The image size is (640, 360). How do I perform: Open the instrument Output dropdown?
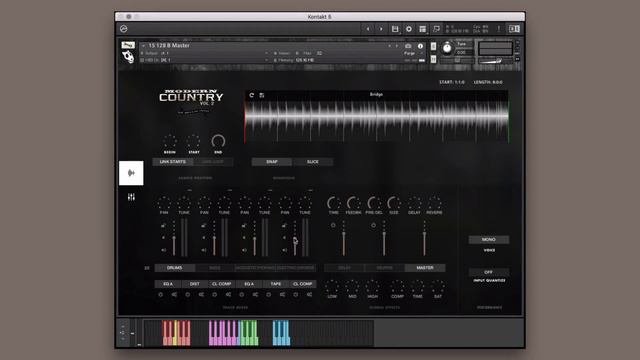(204, 53)
